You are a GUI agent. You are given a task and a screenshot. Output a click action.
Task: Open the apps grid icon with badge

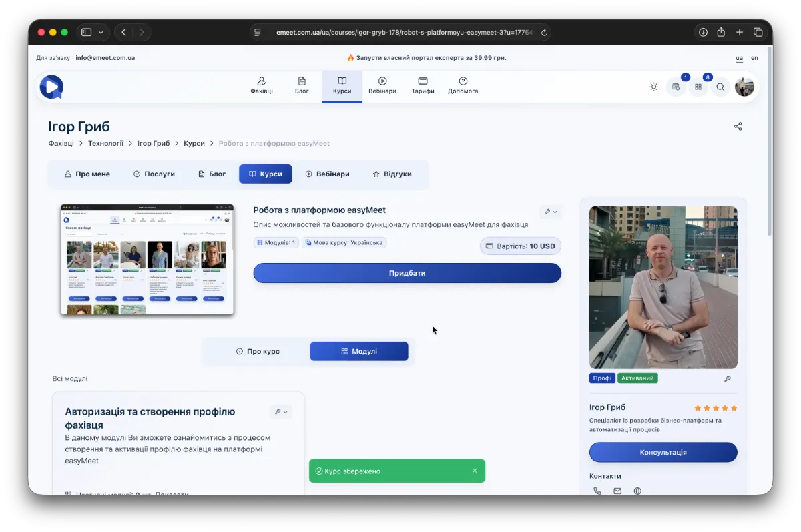(698, 87)
